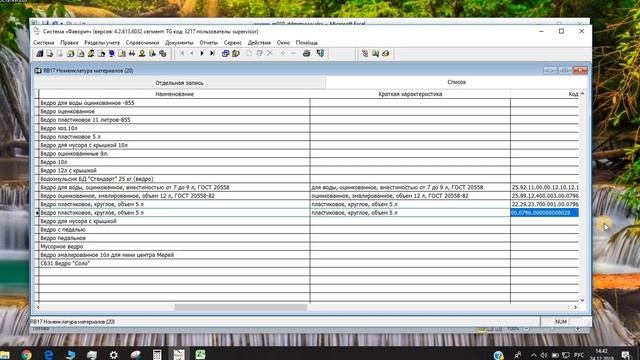Select row Ведро пластиковое 11 литров-855
The image size is (640, 360).
tap(174, 120)
